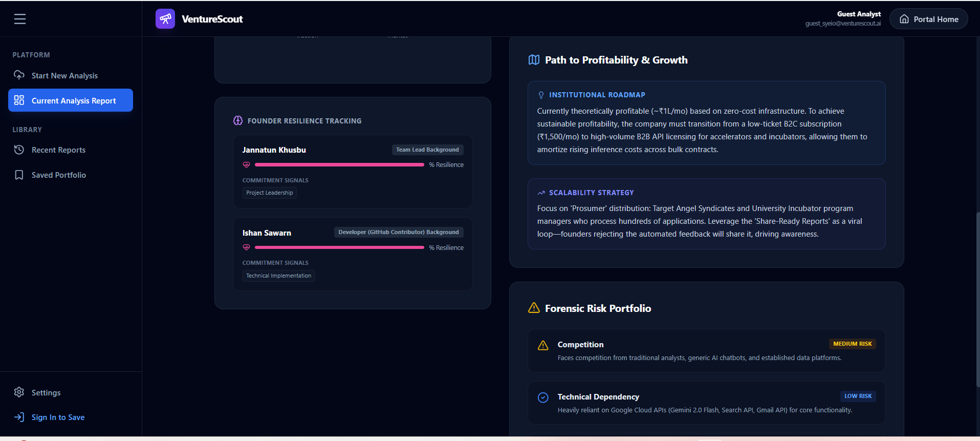Click the Saved Portfolio bookmark icon

coord(19,175)
